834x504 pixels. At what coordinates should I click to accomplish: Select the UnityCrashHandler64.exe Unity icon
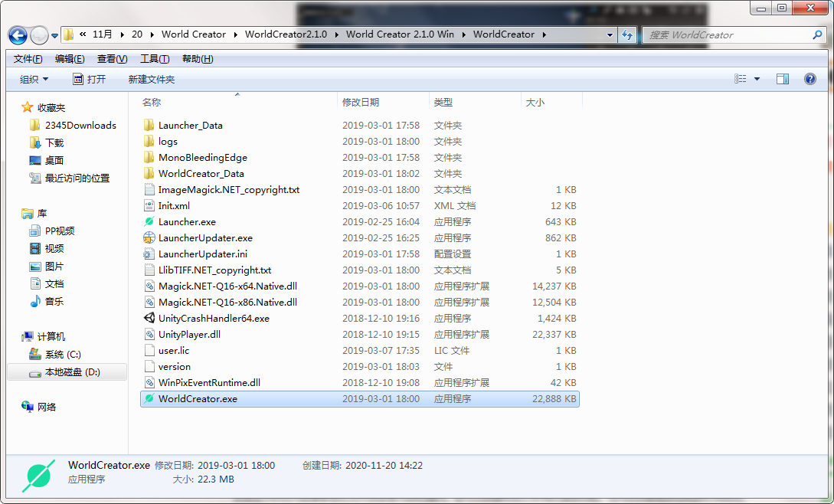coord(149,319)
